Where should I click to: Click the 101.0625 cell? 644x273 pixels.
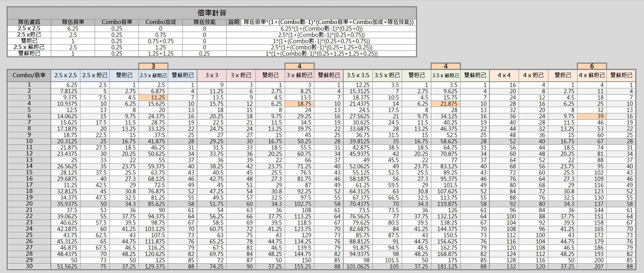358,266
